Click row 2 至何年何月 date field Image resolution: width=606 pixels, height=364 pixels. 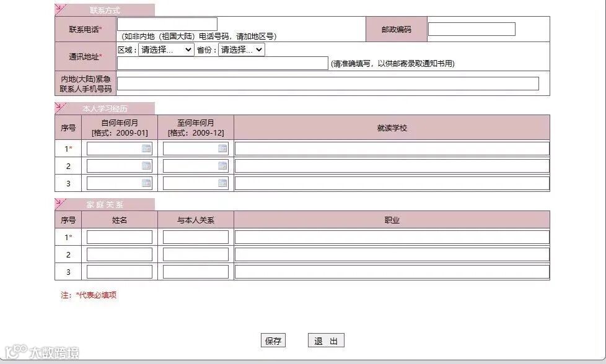tap(196, 166)
